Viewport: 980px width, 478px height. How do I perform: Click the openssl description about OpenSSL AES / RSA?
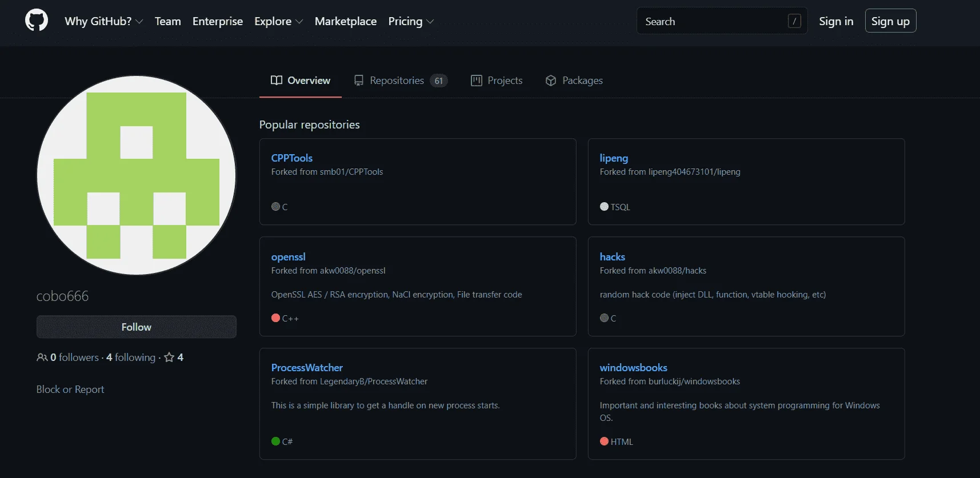pyautogui.click(x=397, y=295)
